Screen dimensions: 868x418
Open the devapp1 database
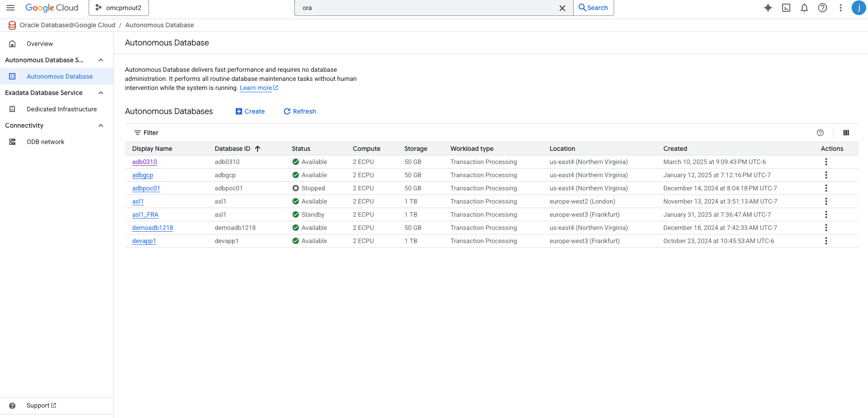click(x=144, y=241)
